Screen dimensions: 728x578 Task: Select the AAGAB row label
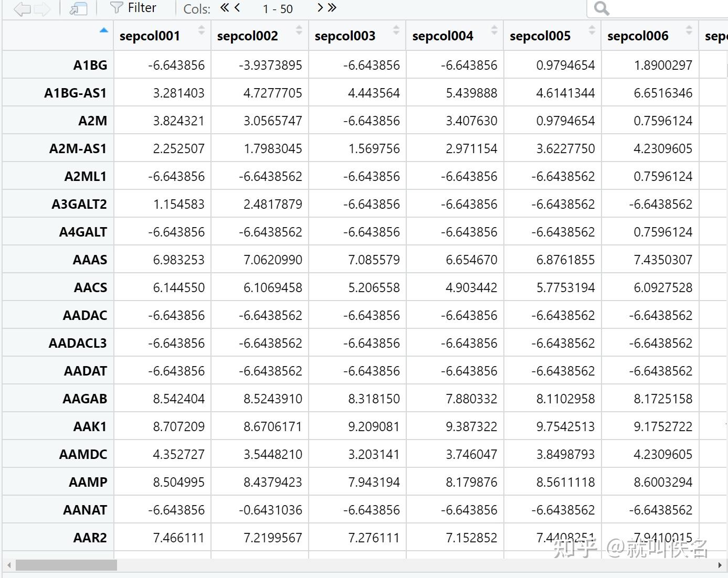(85, 399)
